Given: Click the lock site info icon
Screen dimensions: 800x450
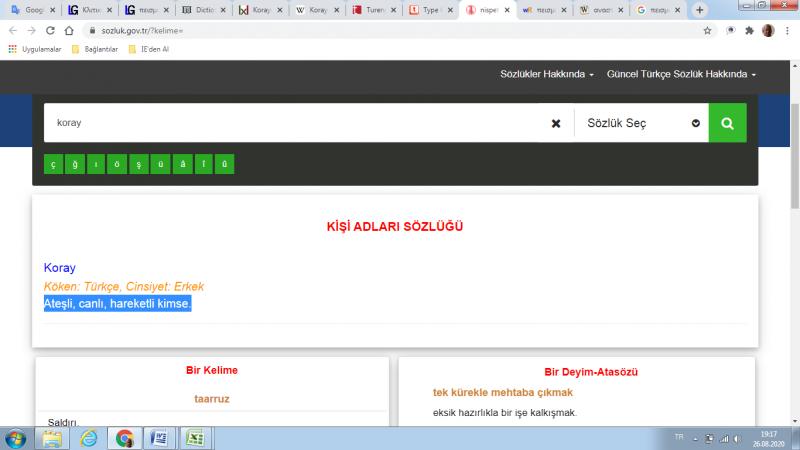Looking at the screenshot, I should (x=92, y=31).
